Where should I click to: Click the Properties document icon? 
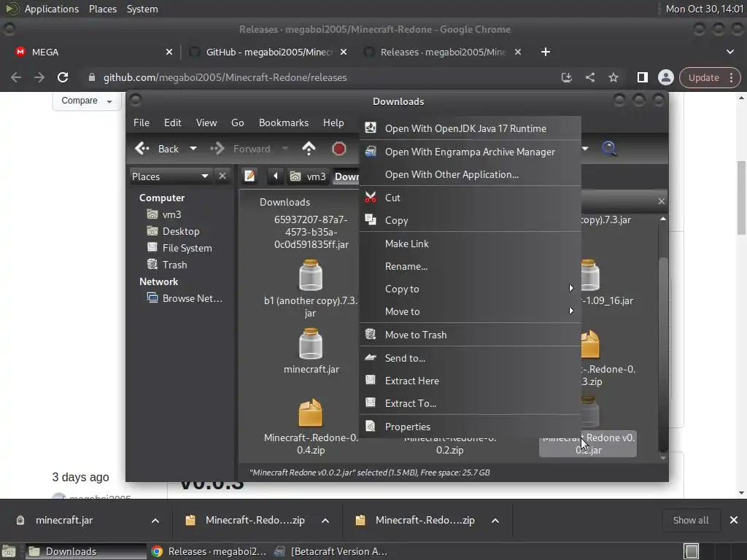click(x=371, y=426)
